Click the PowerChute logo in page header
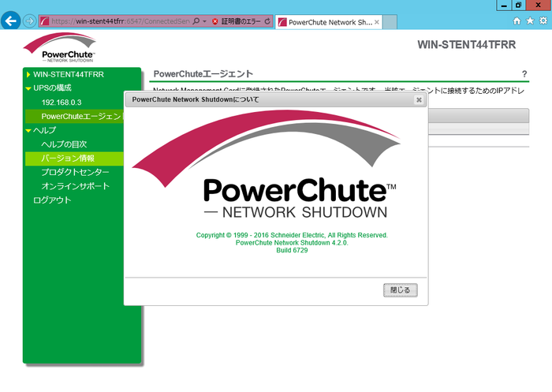 click(x=59, y=48)
